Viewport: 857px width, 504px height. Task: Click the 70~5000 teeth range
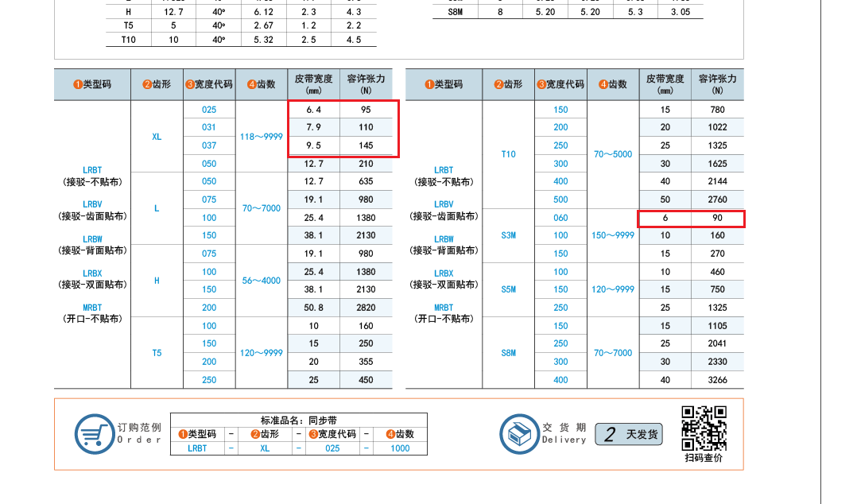point(613,154)
